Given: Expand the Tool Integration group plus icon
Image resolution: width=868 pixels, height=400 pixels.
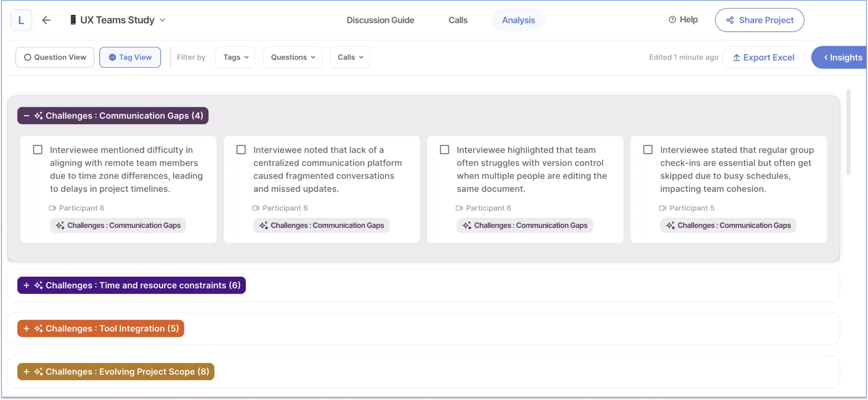Looking at the screenshot, I should pyautogui.click(x=26, y=328).
